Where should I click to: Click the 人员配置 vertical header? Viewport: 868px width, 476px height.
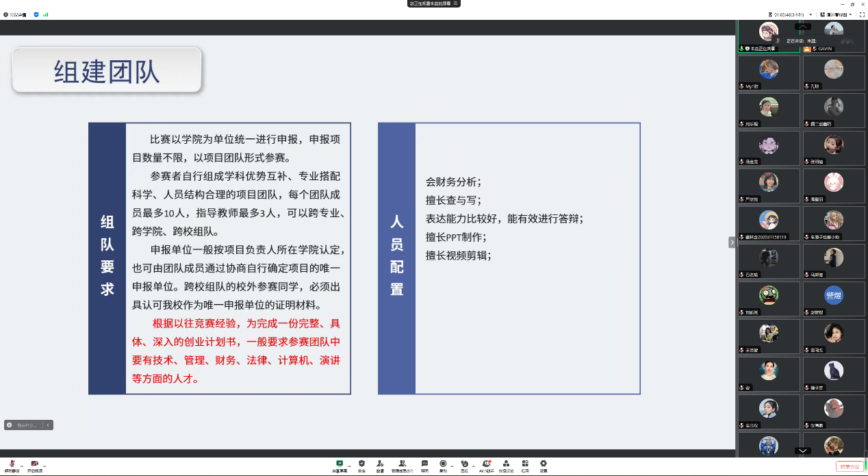397,259
